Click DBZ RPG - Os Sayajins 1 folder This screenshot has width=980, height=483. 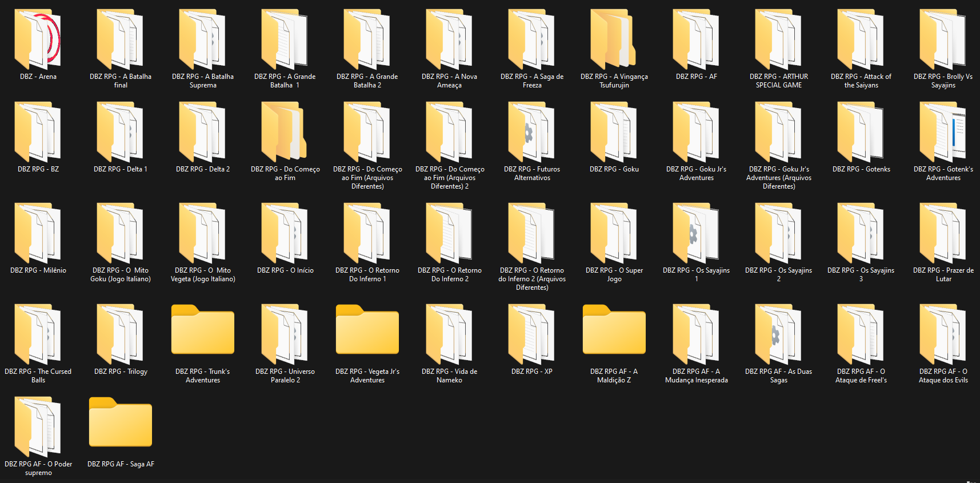(x=696, y=233)
